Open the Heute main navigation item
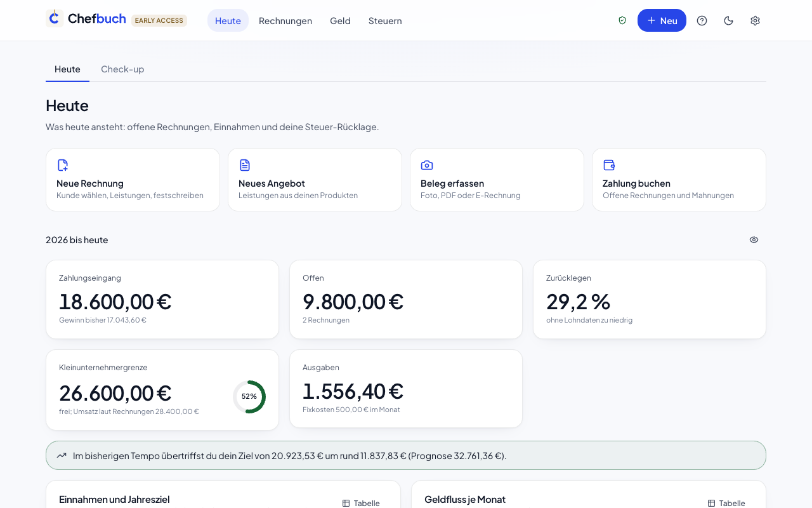Image resolution: width=812 pixels, height=508 pixels. pos(228,20)
